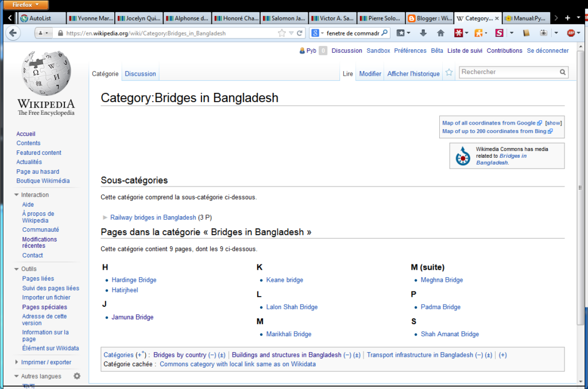
Task: Click the Wikipedia globe logo
Action: (45, 73)
